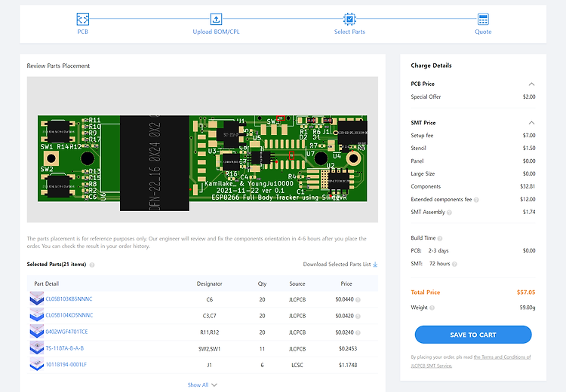This screenshot has height=392, width=566.
Task: Go to the PCB step label
Action: click(x=83, y=32)
